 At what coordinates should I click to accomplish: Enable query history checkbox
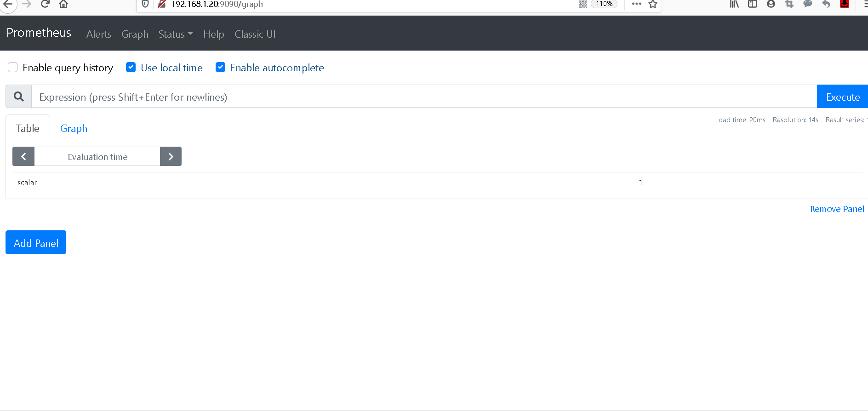click(x=13, y=68)
